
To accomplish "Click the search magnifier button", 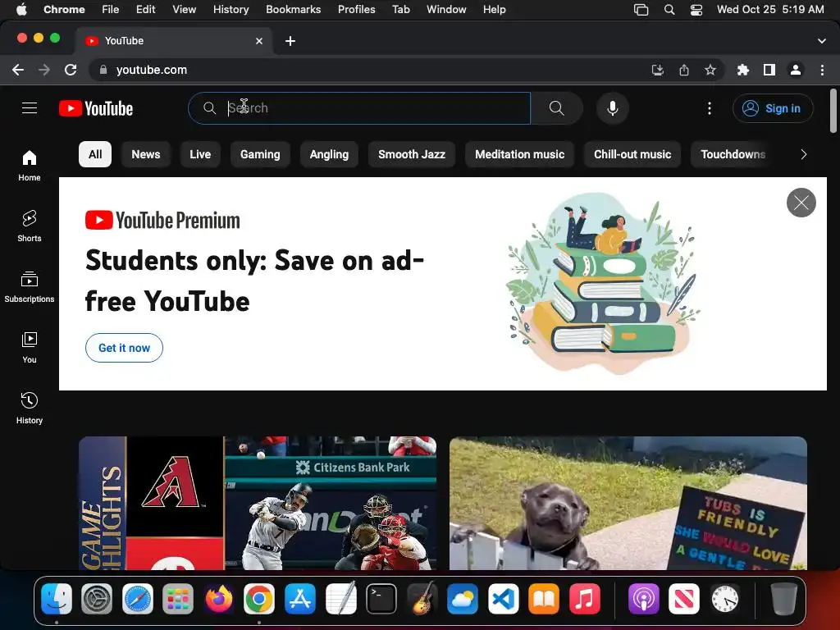I will (557, 108).
